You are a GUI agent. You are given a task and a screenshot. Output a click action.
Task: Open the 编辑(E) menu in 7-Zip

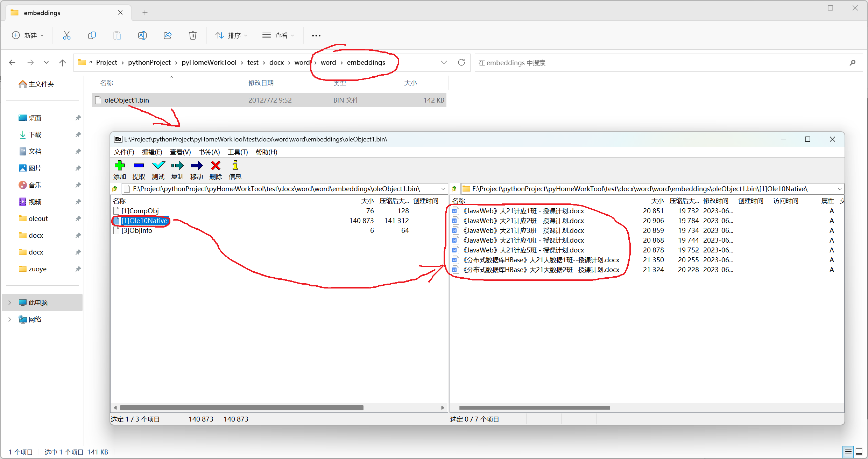click(x=152, y=152)
